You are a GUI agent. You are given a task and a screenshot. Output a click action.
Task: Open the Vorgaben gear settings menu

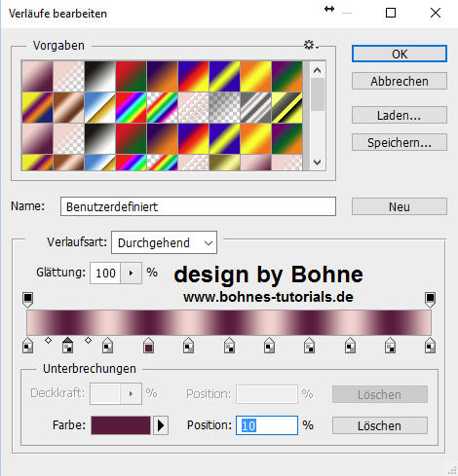coord(311,45)
